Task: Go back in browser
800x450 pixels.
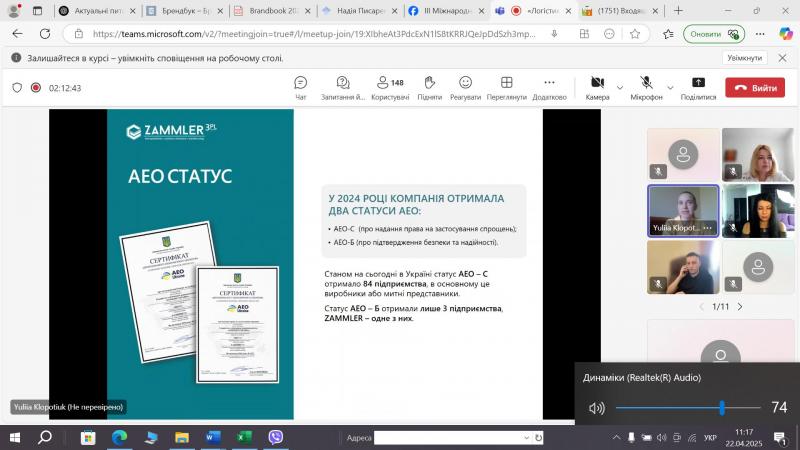Action: pos(17,34)
